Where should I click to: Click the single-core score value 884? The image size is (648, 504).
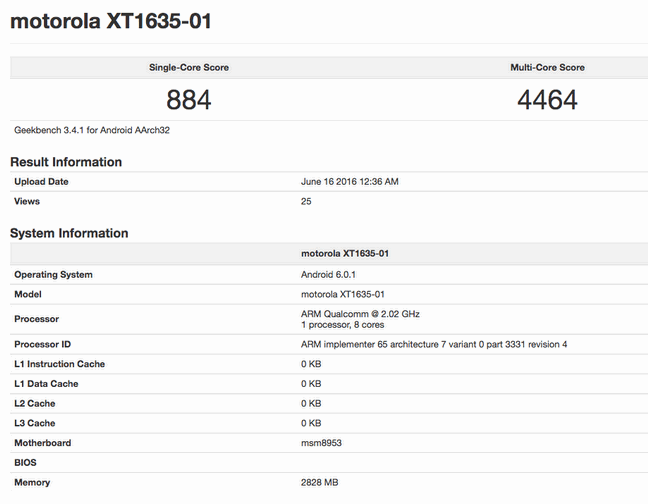pos(189,100)
